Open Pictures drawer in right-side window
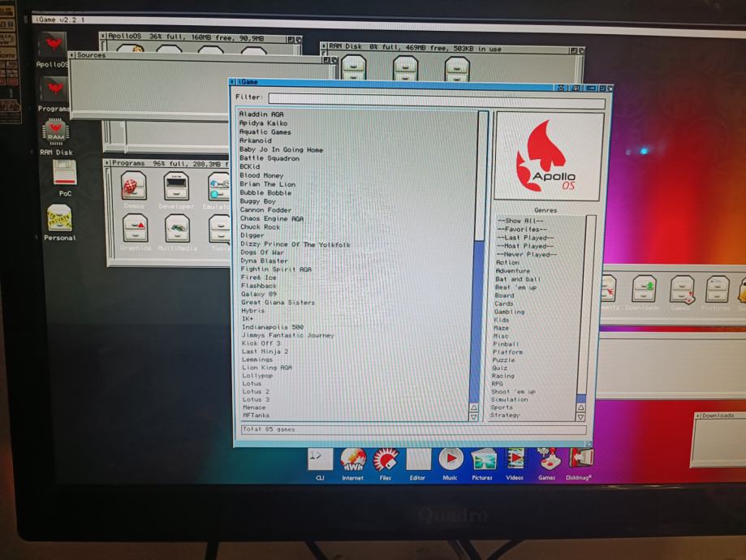 point(717,289)
